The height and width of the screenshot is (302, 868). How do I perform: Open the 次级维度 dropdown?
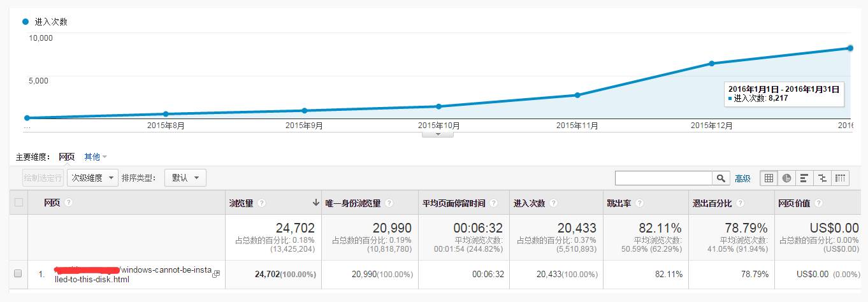tap(92, 178)
